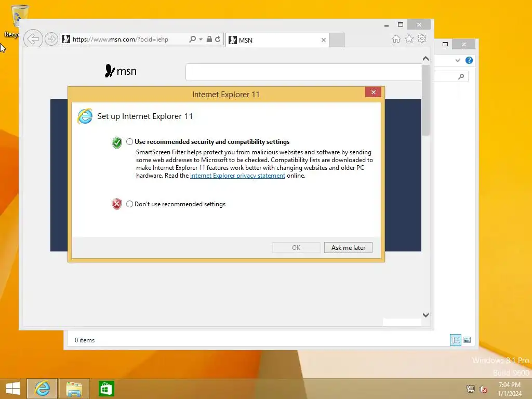Expand the ribbon chevron in File Explorer window
This screenshot has width=532, height=399.
click(x=457, y=60)
